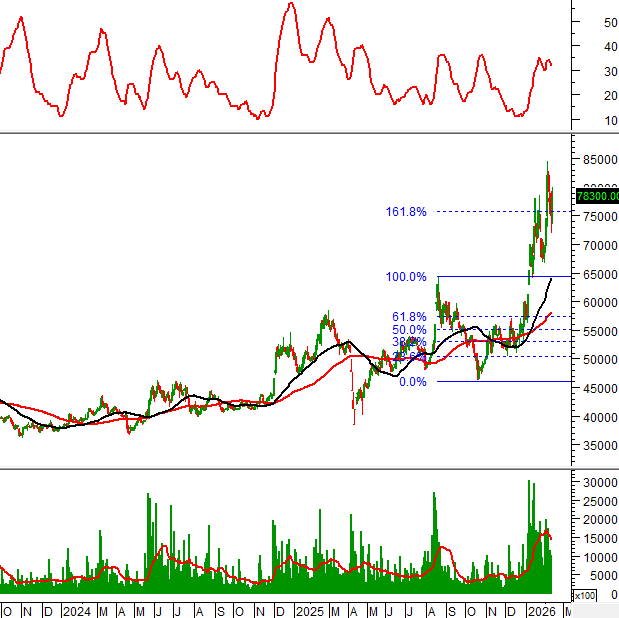This screenshot has width=619, height=618.
Task: Click the 65000 price axis label
Action: pos(598,274)
